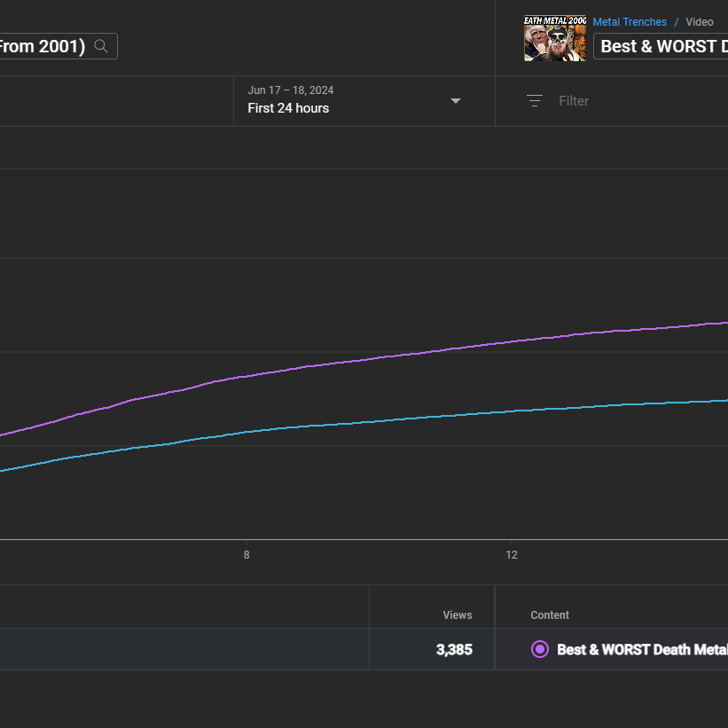Open the Metal Trenches channel link
Screen dimensions: 728x728
click(x=629, y=22)
